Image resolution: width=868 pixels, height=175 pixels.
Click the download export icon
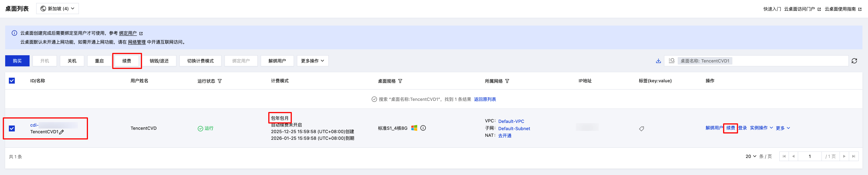click(658, 61)
